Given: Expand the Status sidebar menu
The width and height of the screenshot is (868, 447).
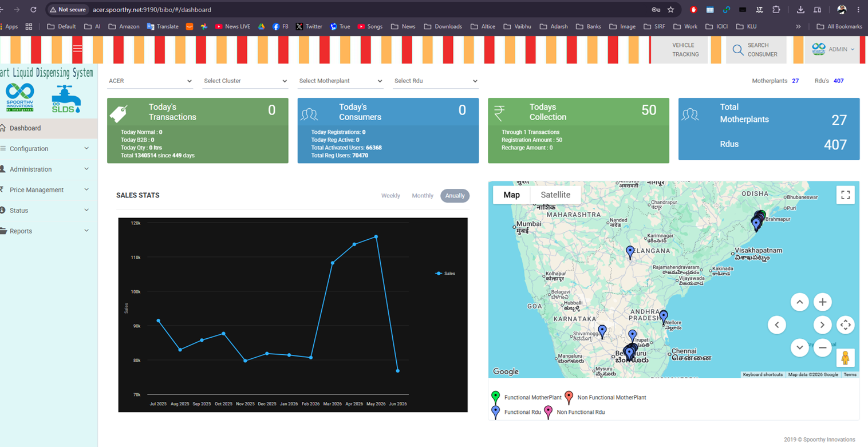Looking at the screenshot, I should [x=49, y=211].
